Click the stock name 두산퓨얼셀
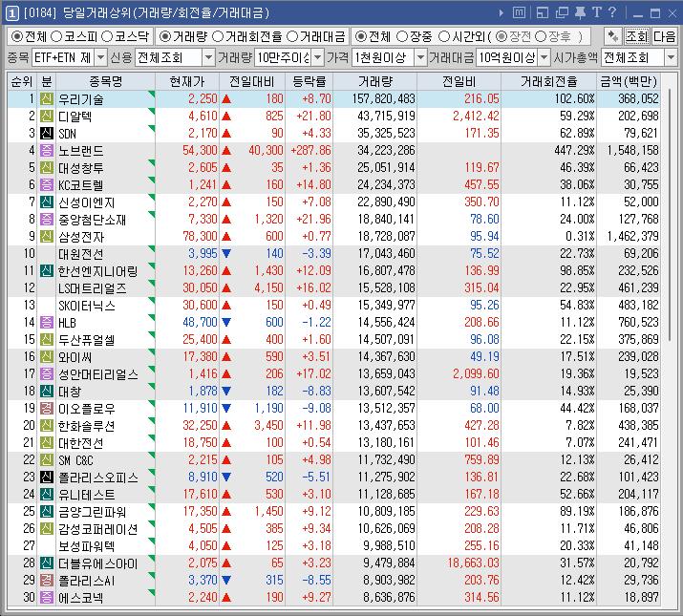Viewport: 683px width, 616px height. [87, 340]
